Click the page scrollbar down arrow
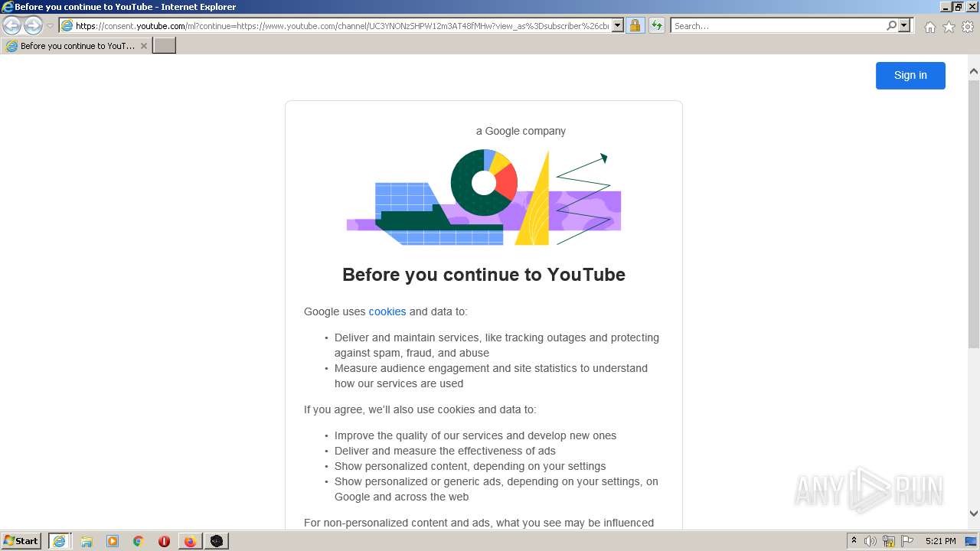The height and width of the screenshot is (551, 980). 974,514
